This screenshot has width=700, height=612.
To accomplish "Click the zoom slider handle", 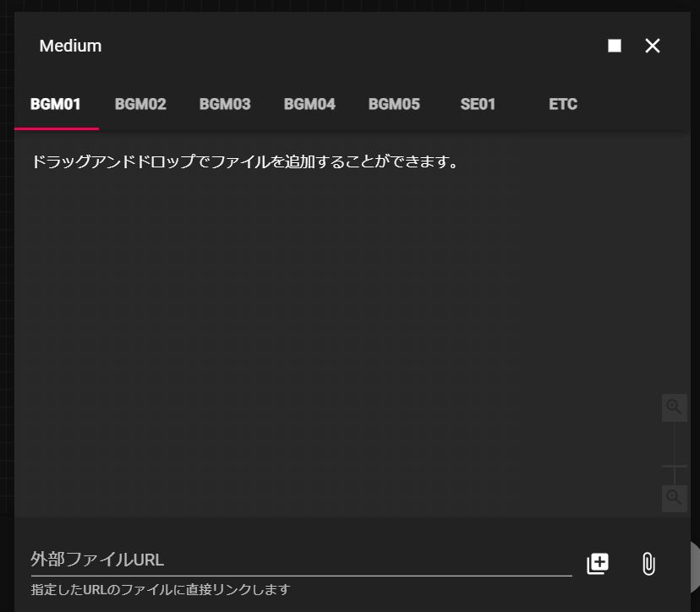I will 674,466.
